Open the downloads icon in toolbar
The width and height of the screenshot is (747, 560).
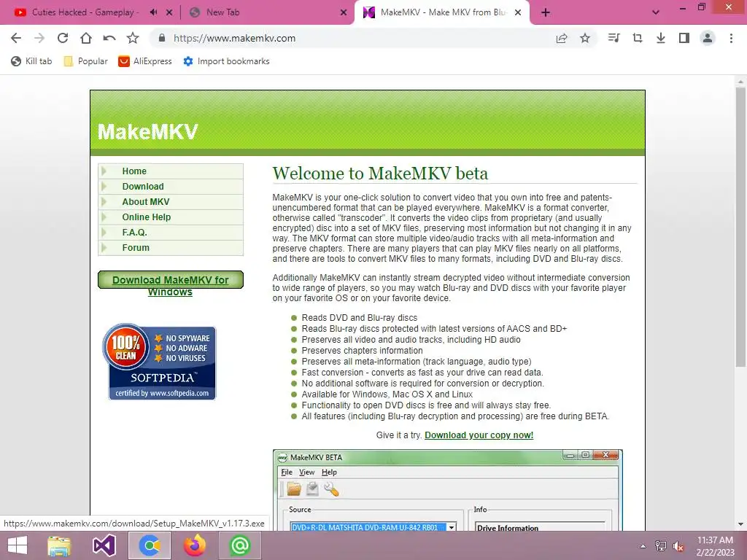point(661,38)
